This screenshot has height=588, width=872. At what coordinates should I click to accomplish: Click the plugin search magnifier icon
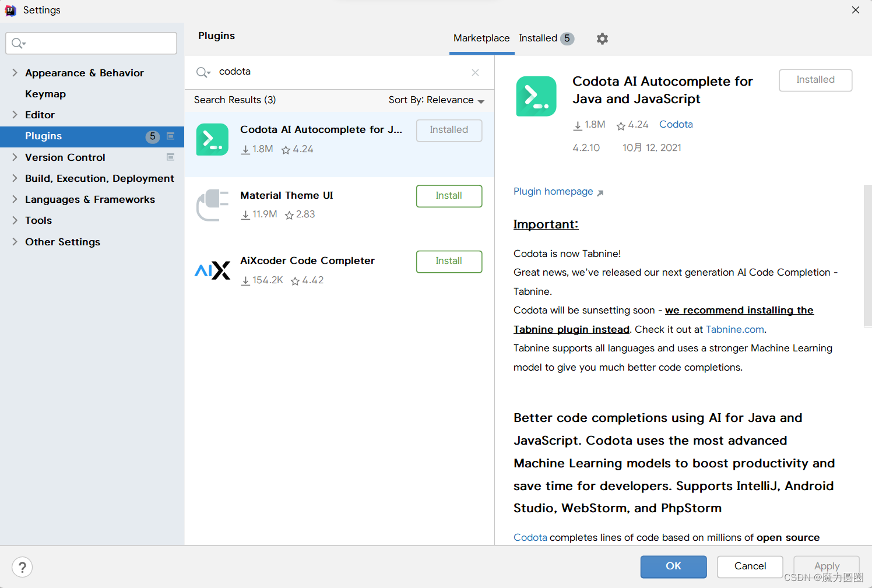tap(202, 72)
